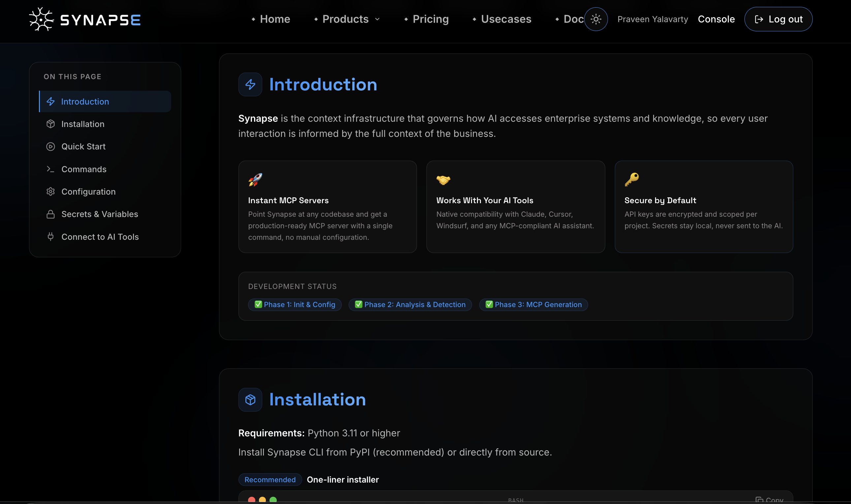Click the Secure by Default card title

pyautogui.click(x=660, y=200)
